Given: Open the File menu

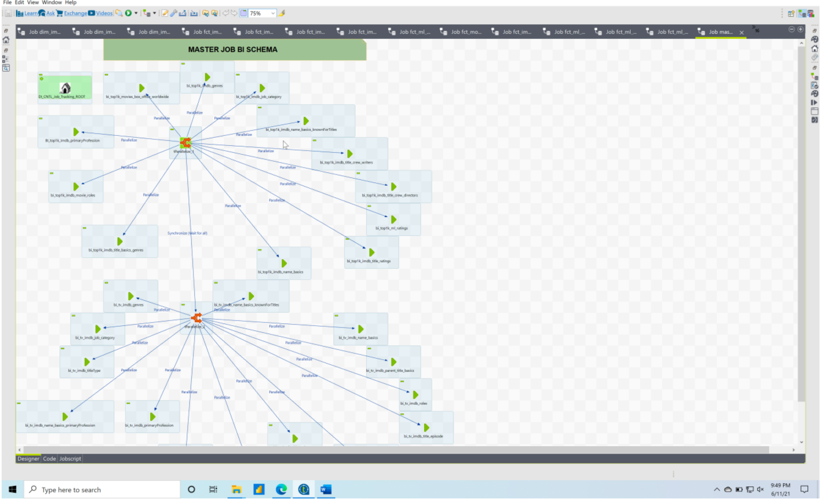Looking at the screenshot, I should coord(7,2).
